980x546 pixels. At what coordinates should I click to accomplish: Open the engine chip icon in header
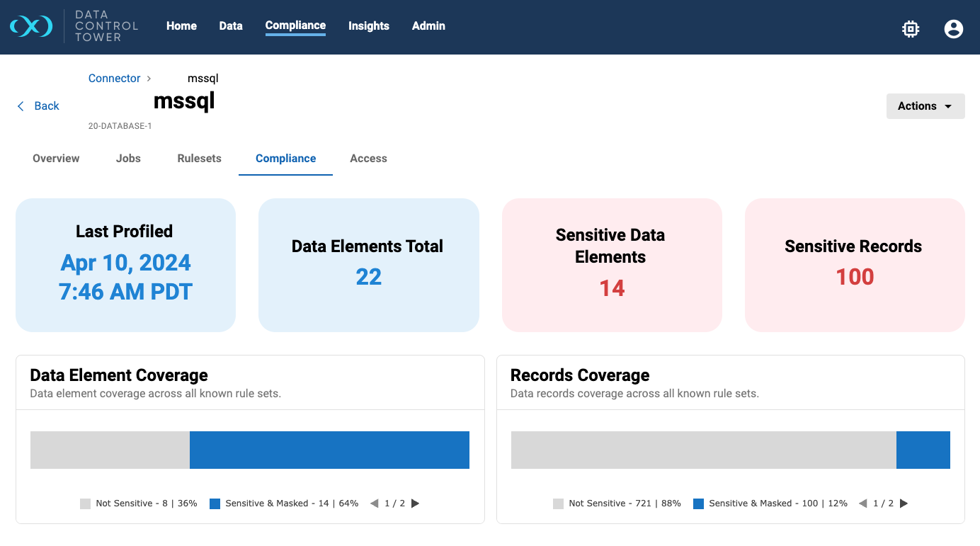pos(911,28)
